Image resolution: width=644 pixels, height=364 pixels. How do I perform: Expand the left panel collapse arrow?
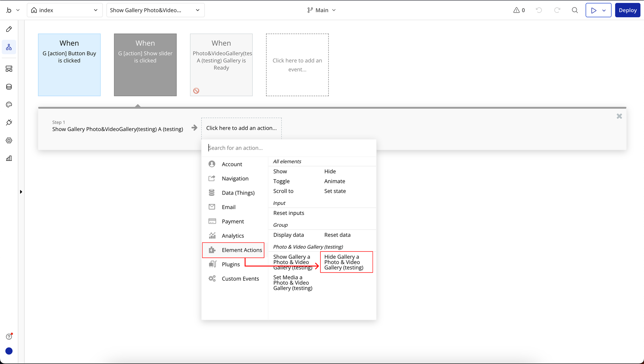click(x=21, y=192)
